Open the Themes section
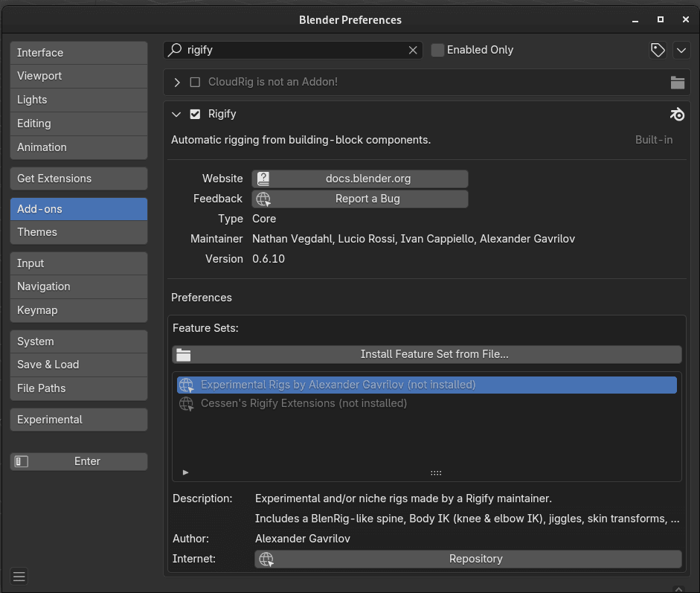Screen dimensions: 700x593 pyautogui.click(x=79, y=232)
